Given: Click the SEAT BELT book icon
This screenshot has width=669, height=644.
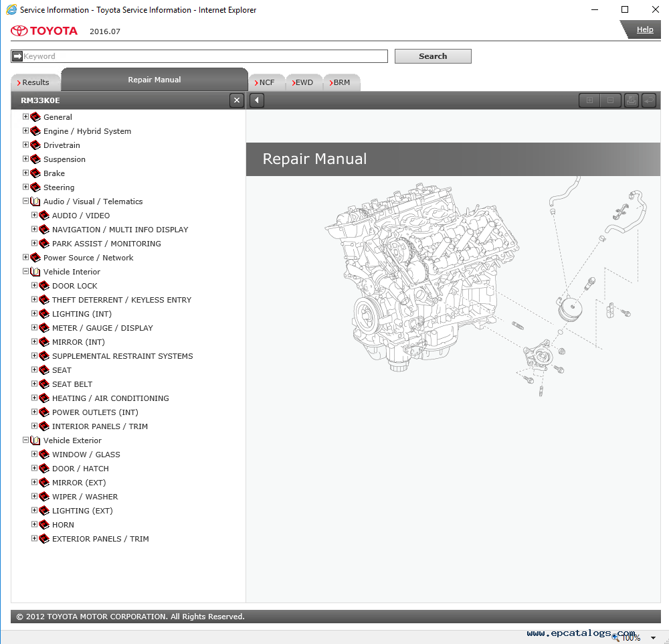Looking at the screenshot, I should pyautogui.click(x=44, y=384).
